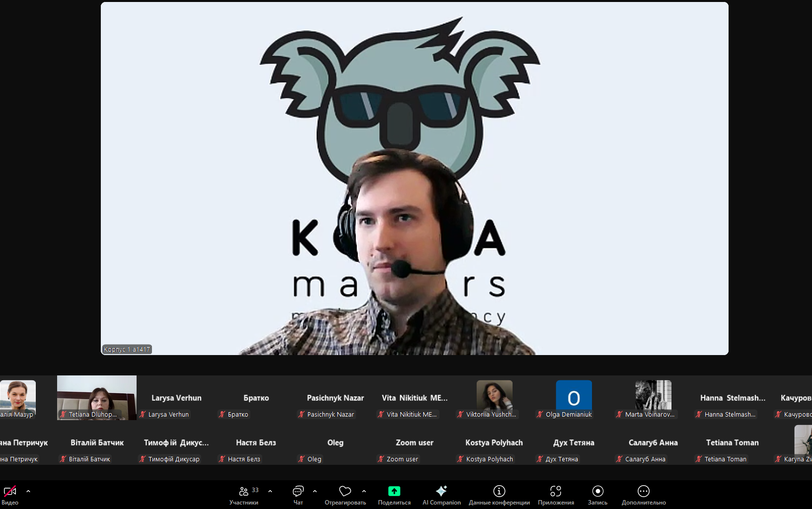Viewport: 812px width, 509px height.
Task: Click the main speaker video
Action: click(x=415, y=178)
